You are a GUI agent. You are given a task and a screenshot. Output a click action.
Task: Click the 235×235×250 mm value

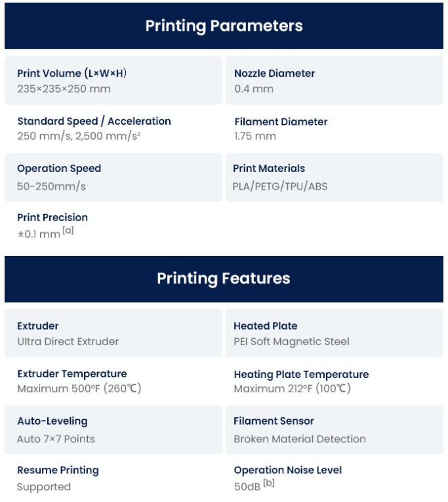[x=64, y=89]
